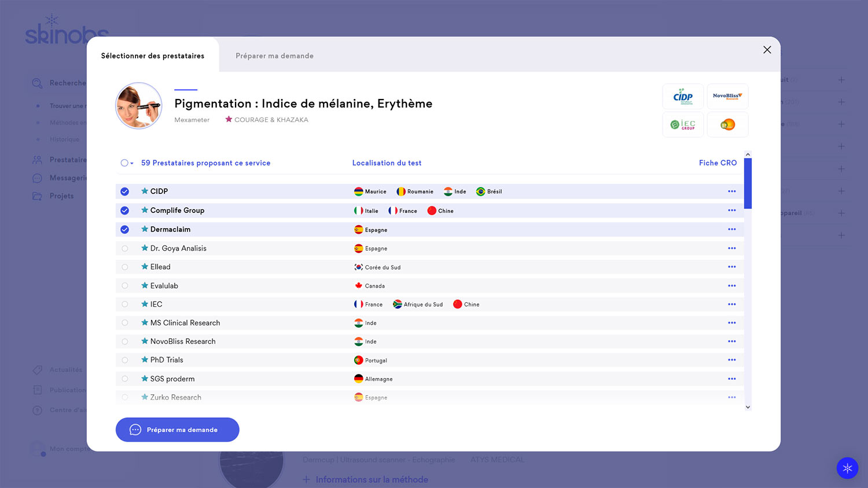This screenshot has width=868, height=488.
Task: Click the star icon next to Dermaclaim
Action: (145, 229)
